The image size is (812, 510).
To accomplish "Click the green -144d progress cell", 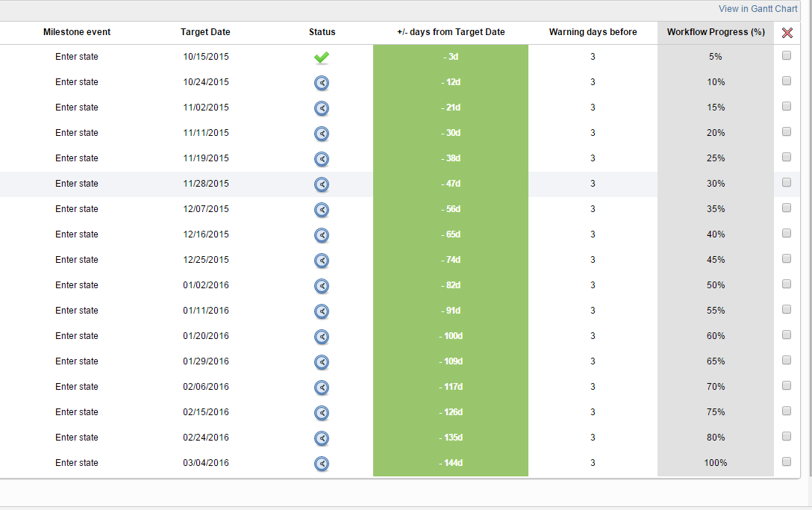I will pyautogui.click(x=450, y=463).
